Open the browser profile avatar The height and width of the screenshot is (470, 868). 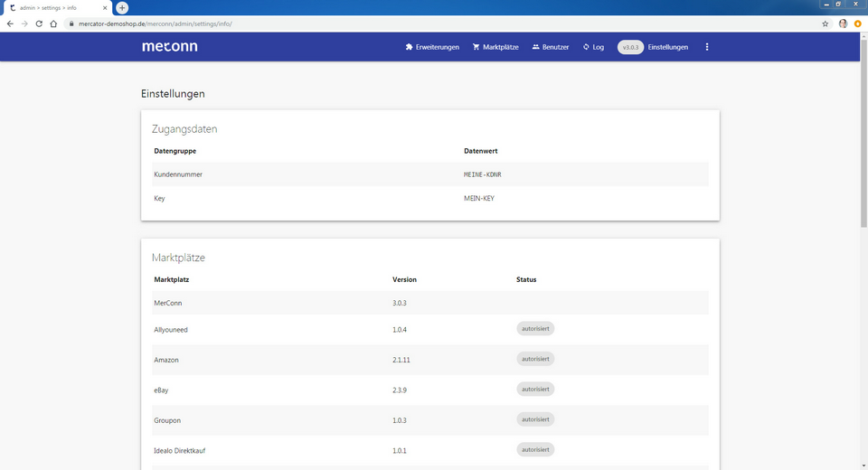[843, 23]
